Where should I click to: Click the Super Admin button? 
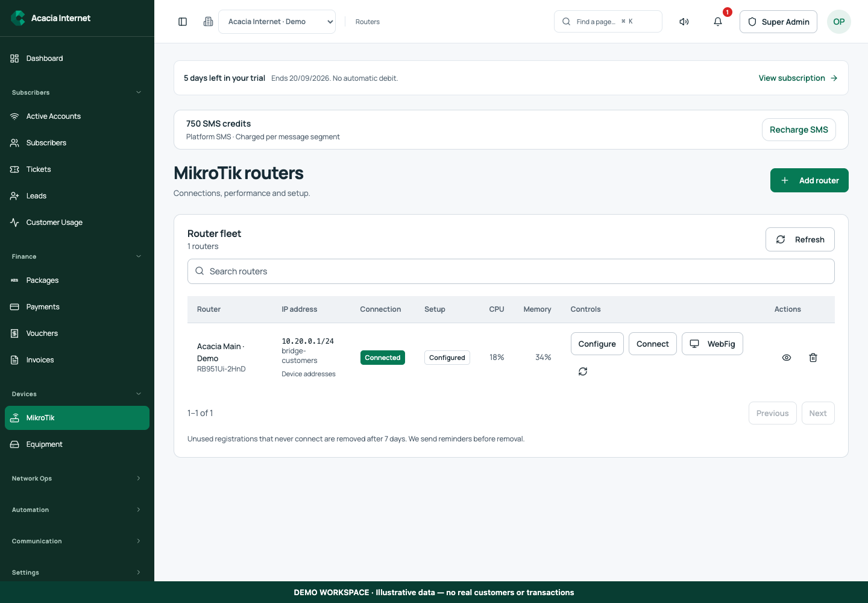778,22
